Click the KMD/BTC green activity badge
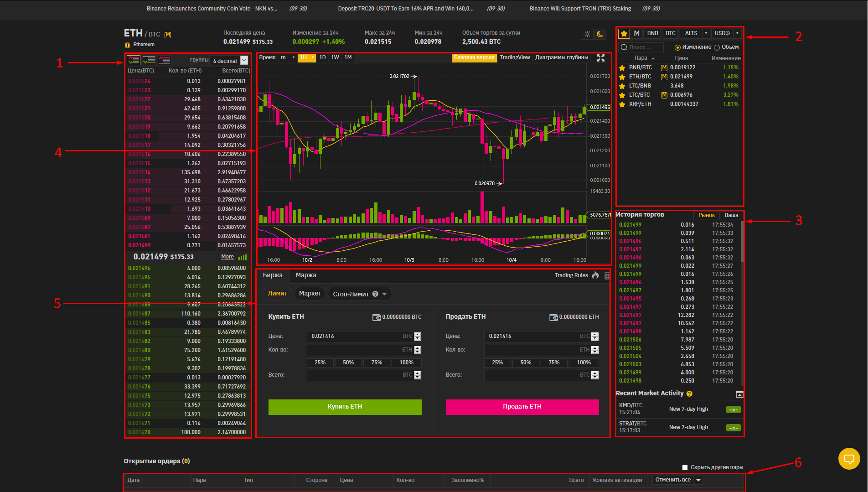This screenshot has width=868, height=492. click(733, 409)
